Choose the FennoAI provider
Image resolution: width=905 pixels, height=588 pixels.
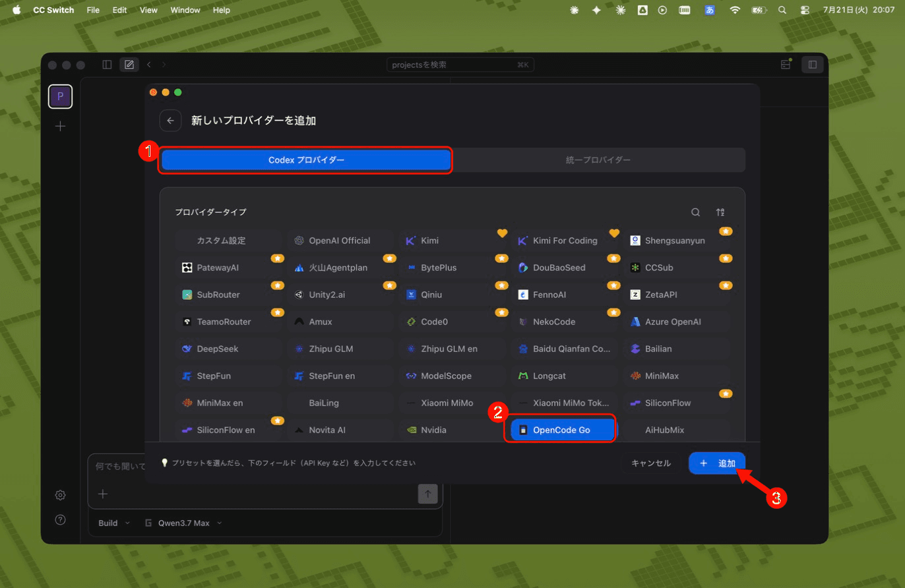(565, 295)
